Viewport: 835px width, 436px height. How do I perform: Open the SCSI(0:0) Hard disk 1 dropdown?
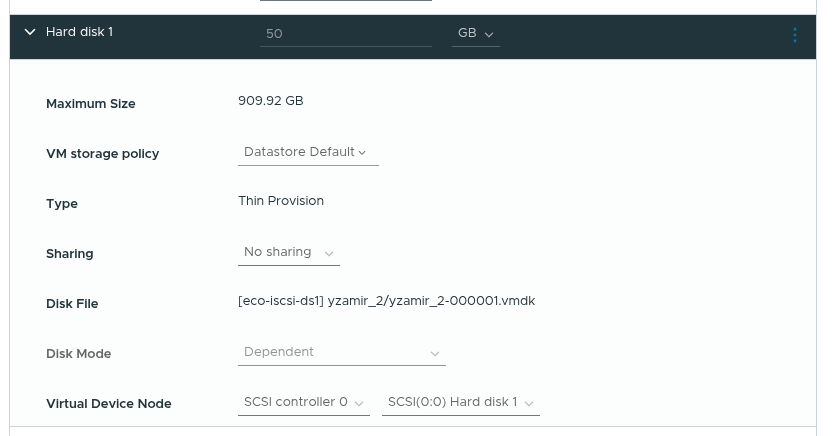(461, 403)
